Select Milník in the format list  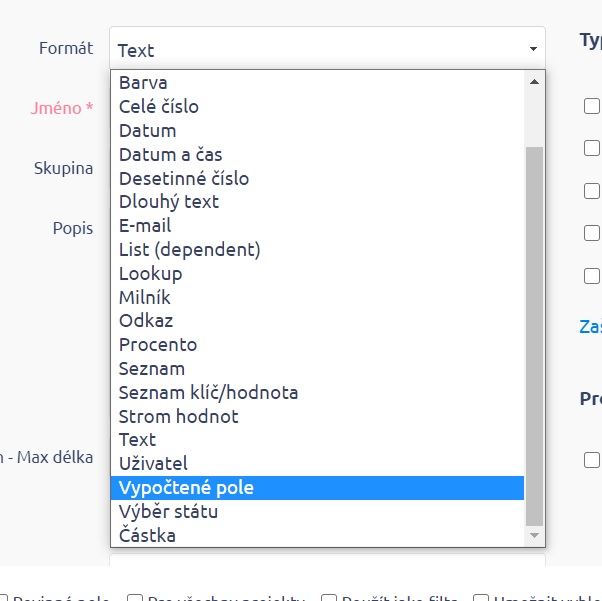(145, 298)
